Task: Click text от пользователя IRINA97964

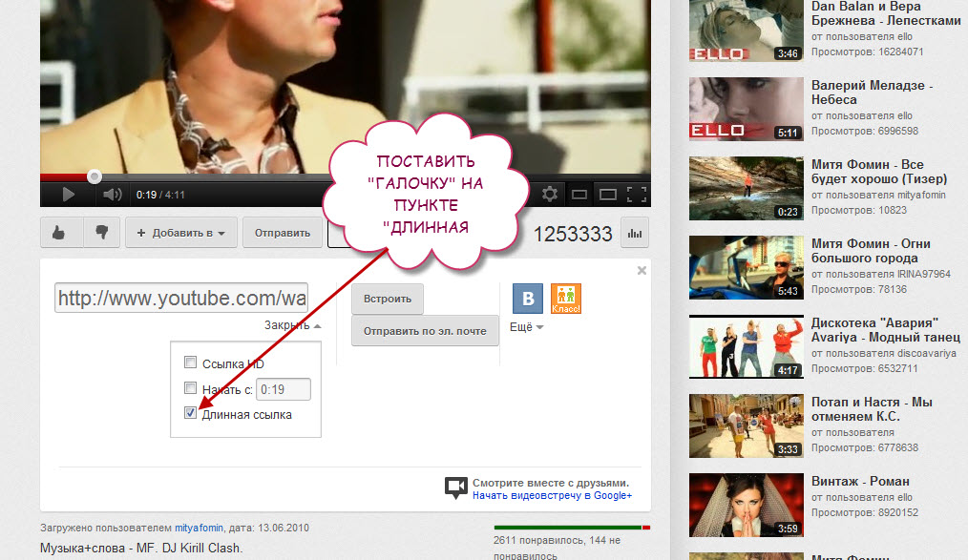Action: coord(881,274)
